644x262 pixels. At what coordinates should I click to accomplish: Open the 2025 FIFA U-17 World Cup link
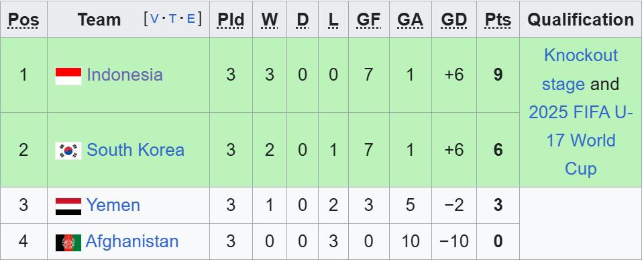[x=581, y=140]
